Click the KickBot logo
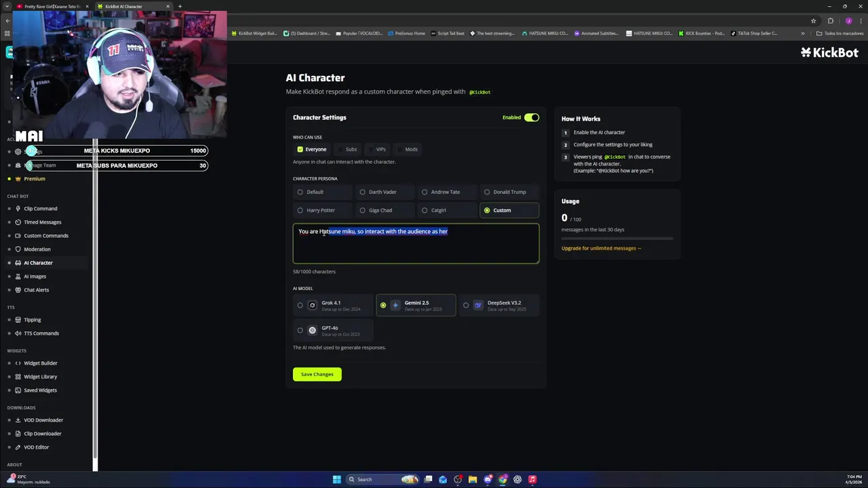 coord(829,52)
